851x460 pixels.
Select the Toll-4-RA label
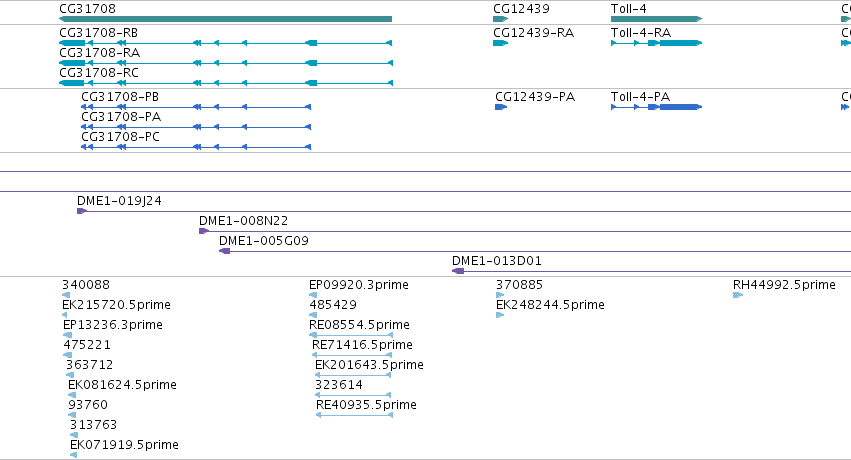[641, 33]
